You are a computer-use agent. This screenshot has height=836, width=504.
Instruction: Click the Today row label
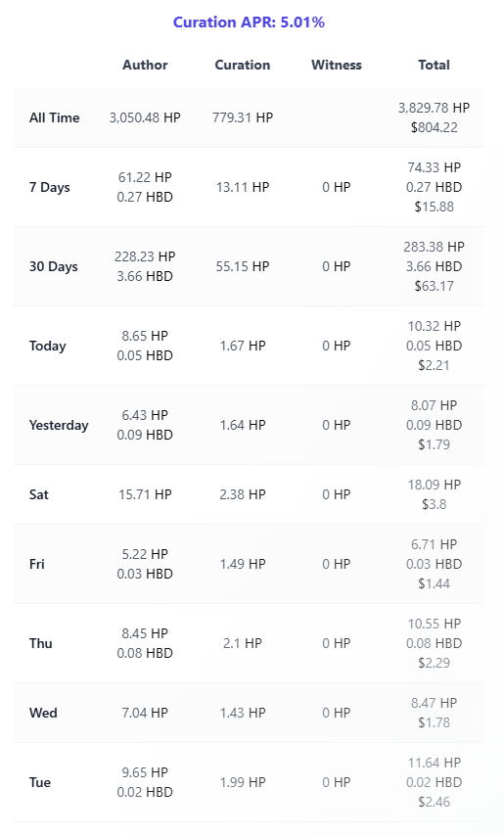pyautogui.click(x=47, y=346)
